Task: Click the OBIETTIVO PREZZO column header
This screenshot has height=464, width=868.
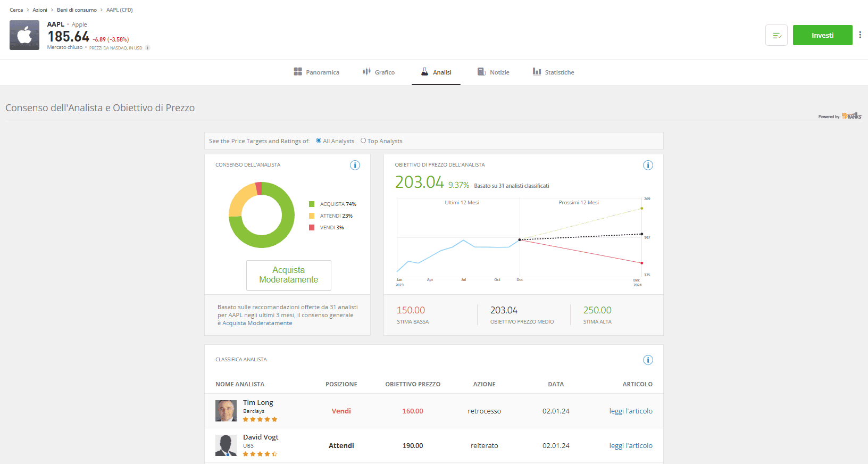Action: tap(413, 384)
